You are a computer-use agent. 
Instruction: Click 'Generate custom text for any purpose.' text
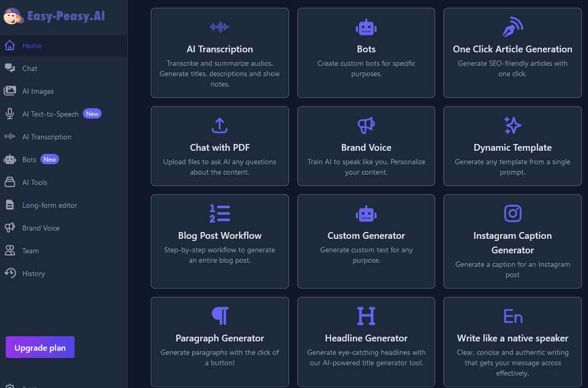pyautogui.click(x=366, y=255)
